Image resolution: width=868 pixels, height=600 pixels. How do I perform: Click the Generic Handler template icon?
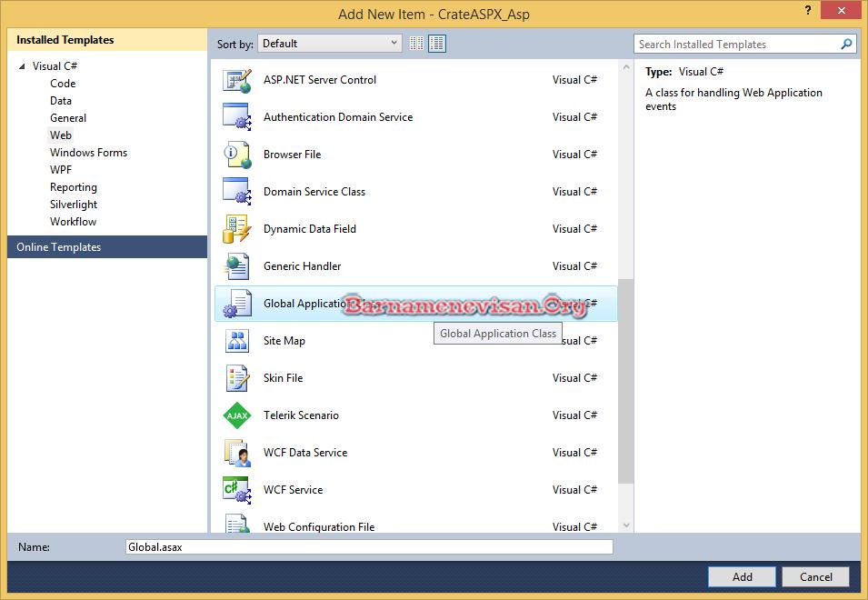pyautogui.click(x=236, y=266)
